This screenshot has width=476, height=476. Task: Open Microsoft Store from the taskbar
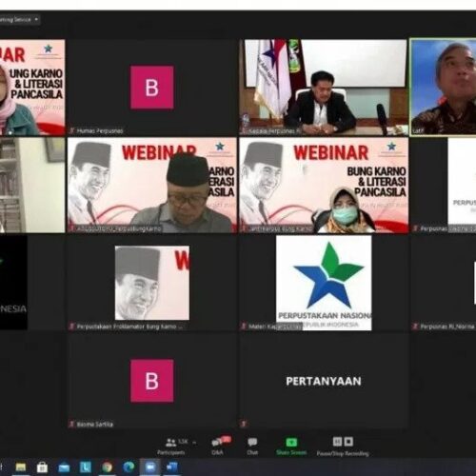pos(42,467)
